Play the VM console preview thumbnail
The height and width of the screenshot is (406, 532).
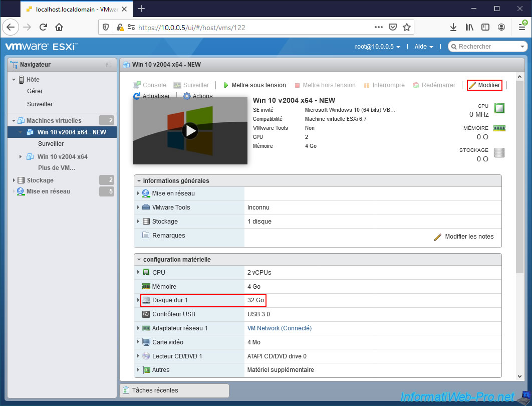190,131
